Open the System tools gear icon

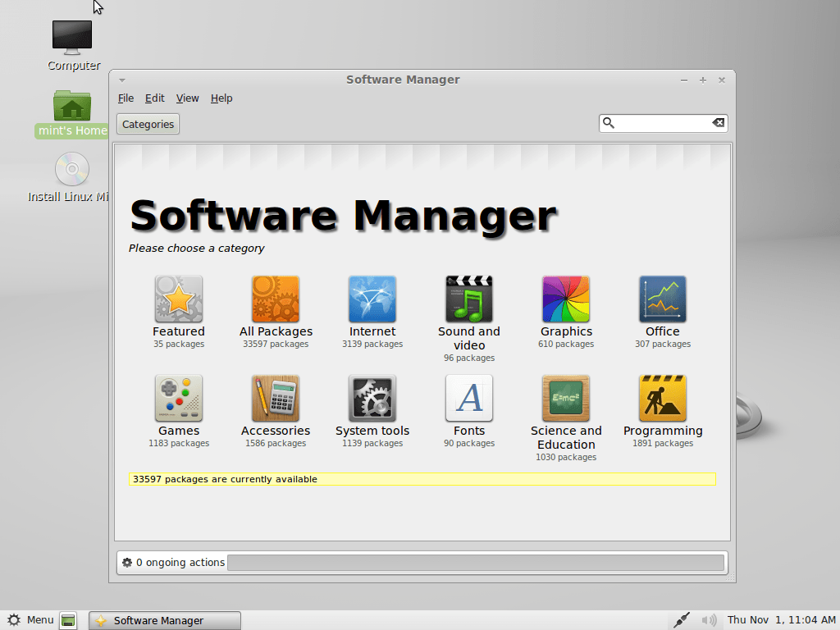[x=372, y=398]
